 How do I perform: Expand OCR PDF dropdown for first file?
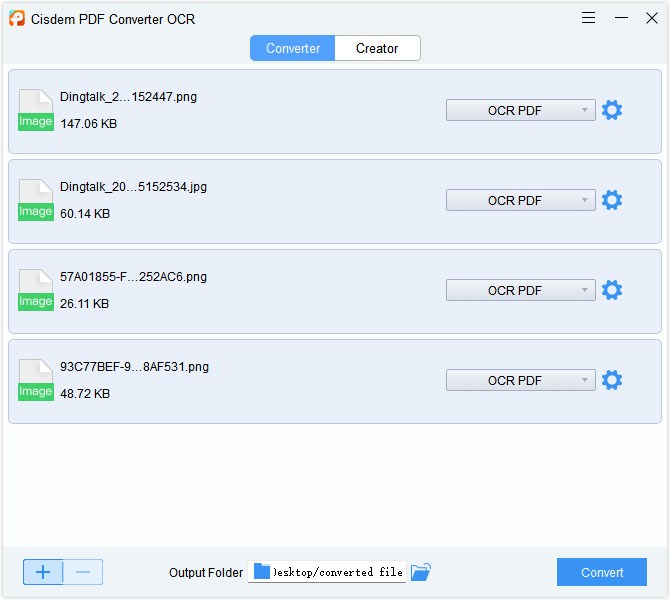(520, 110)
